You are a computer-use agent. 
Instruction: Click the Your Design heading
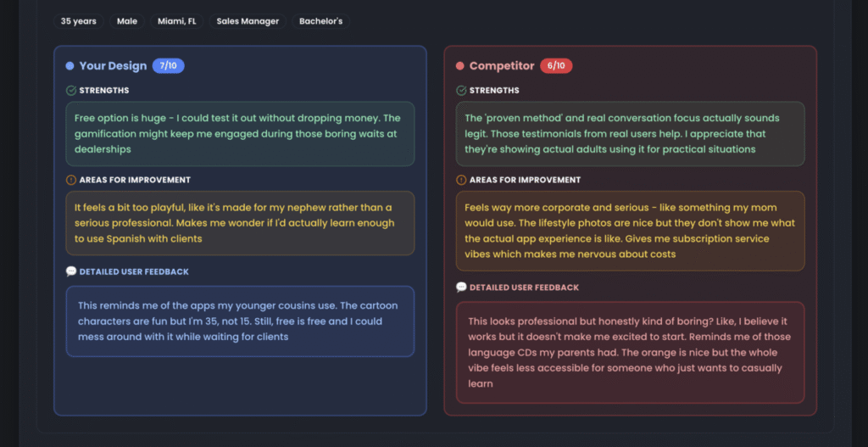(113, 66)
